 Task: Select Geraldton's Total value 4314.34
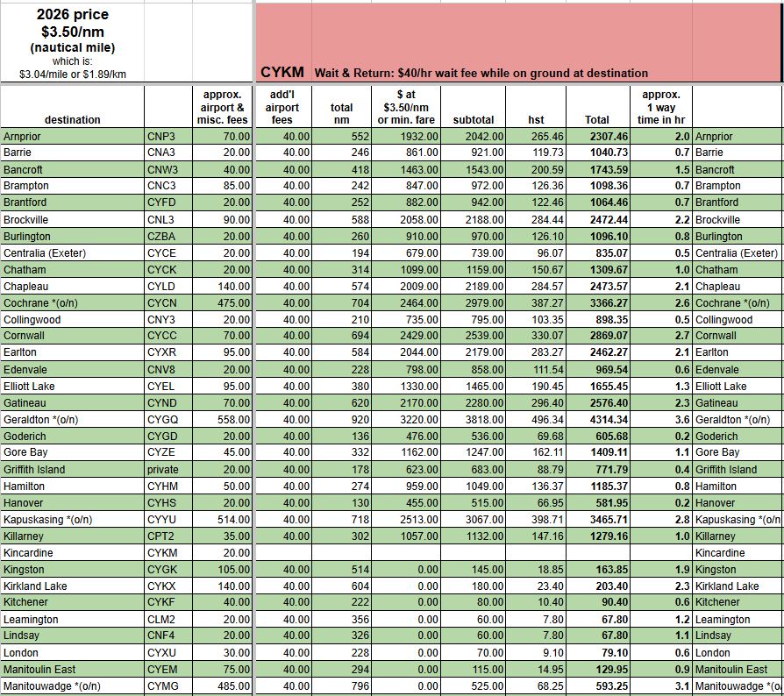[600, 420]
